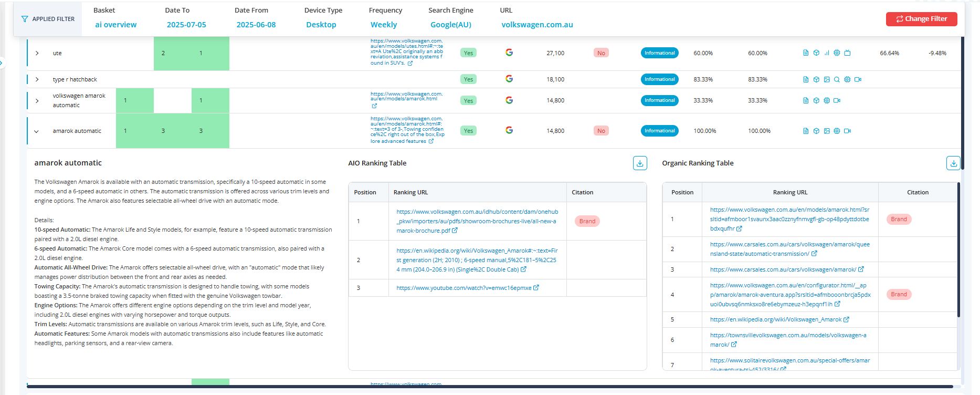Click the Date To value 2025-07-05

pos(186,25)
